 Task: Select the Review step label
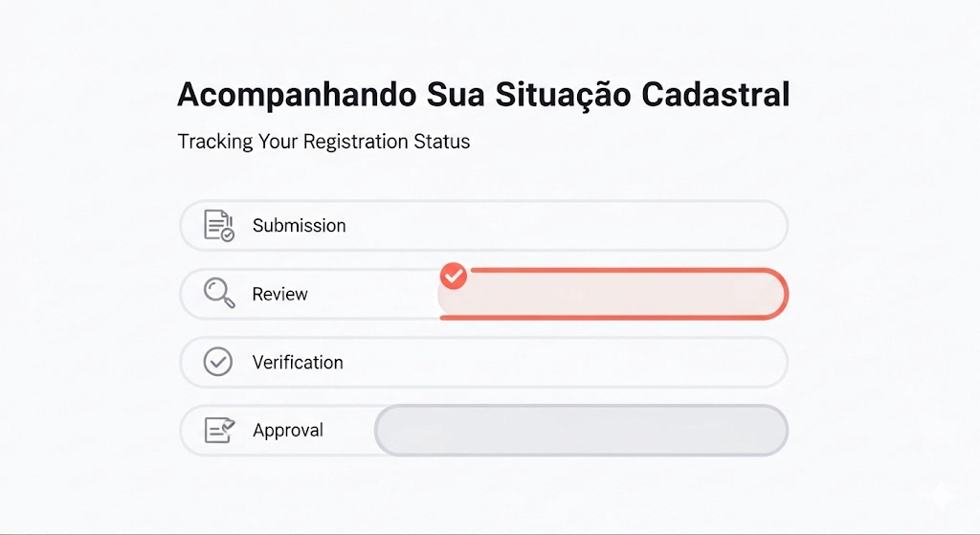click(279, 294)
